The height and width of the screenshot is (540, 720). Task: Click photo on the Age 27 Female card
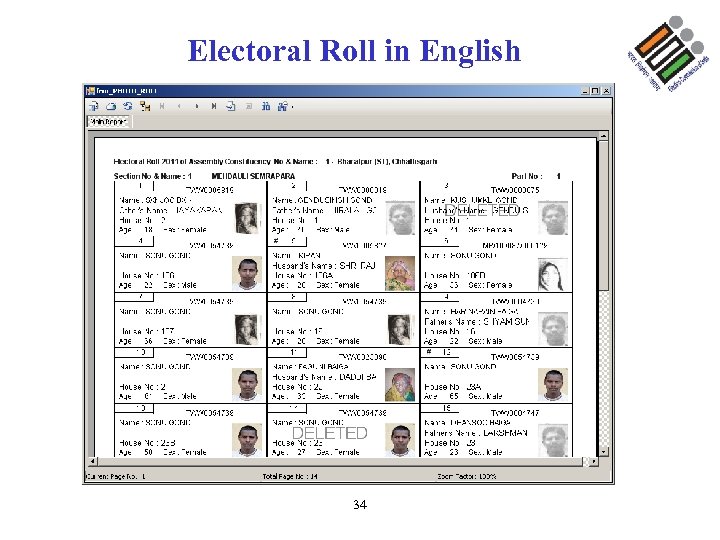[400, 440]
